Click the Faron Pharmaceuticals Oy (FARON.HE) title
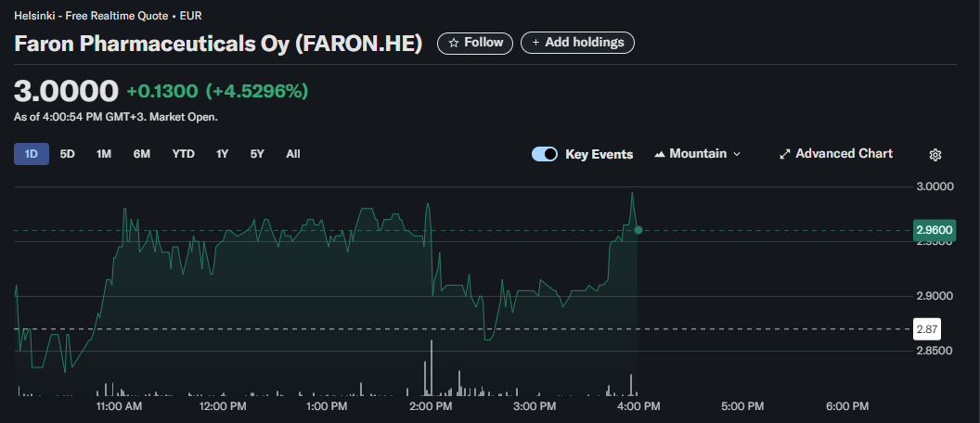Viewport: 980px width, 423px height. [x=218, y=44]
